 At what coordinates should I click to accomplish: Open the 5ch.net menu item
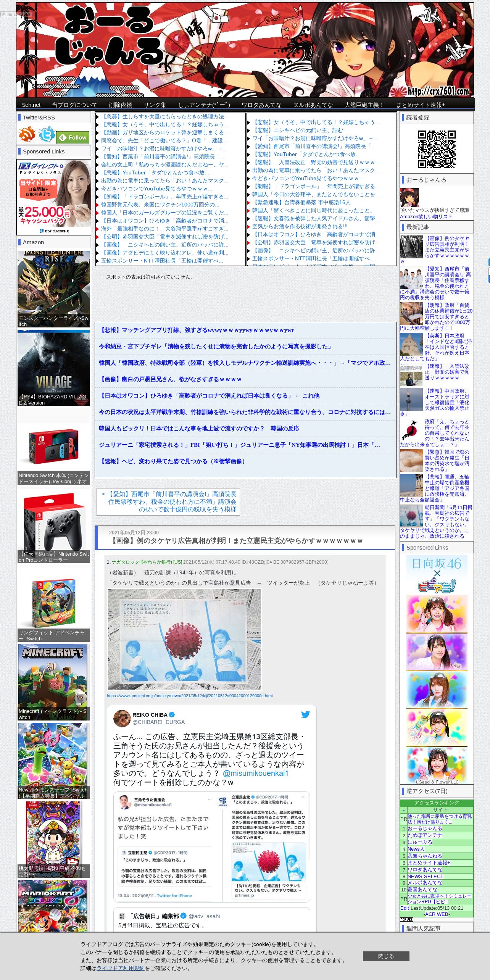tap(31, 105)
